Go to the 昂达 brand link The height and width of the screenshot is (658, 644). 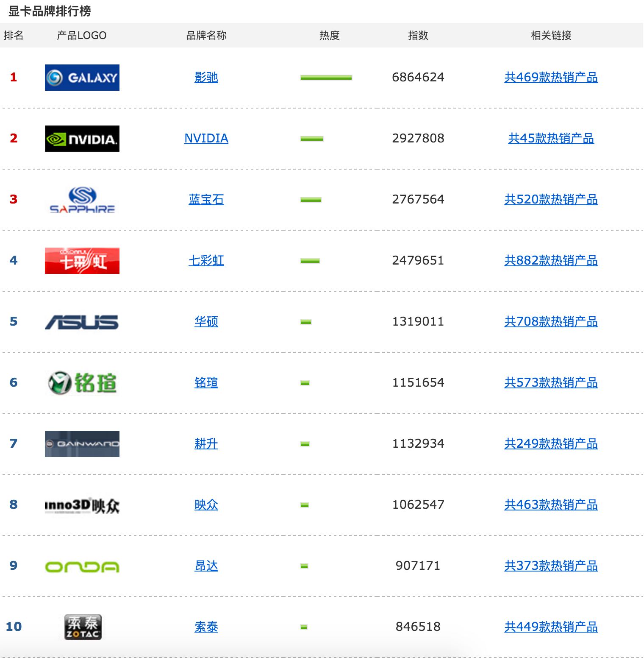click(x=206, y=566)
